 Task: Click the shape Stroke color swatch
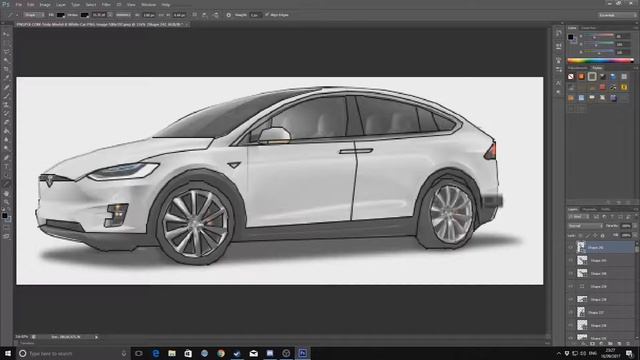pos(84,15)
